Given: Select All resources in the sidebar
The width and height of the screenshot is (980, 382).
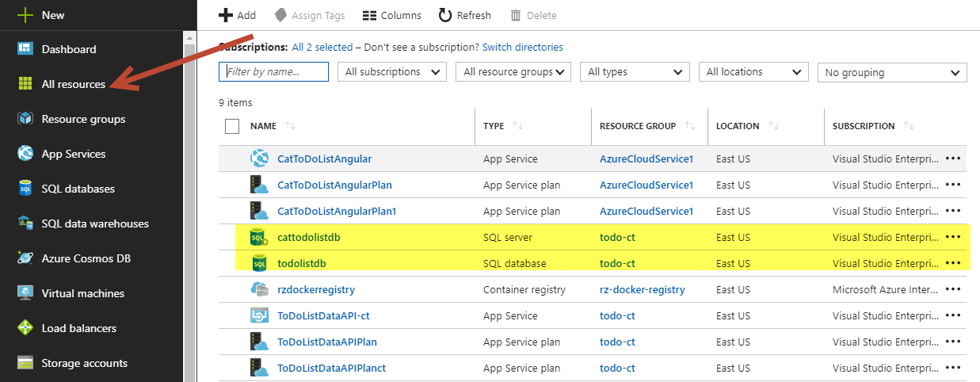Looking at the screenshot, I should [73, 84].
